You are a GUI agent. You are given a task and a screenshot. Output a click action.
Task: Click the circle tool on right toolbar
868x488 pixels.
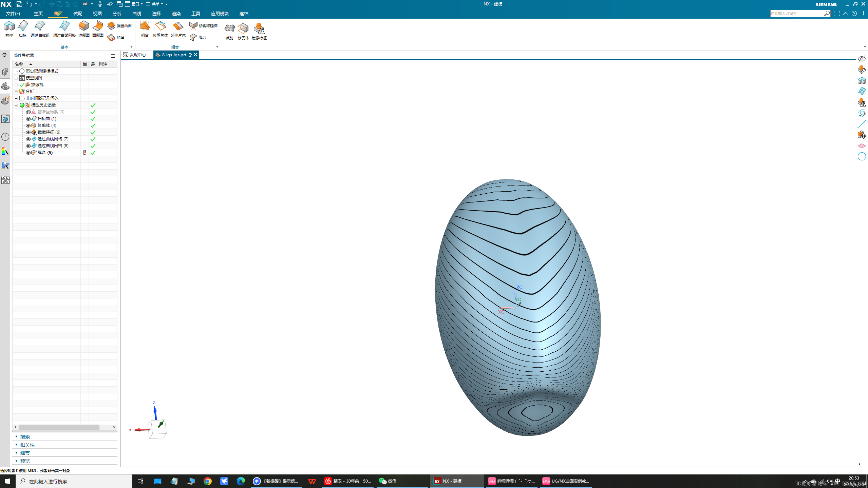(x=862, y=156)
